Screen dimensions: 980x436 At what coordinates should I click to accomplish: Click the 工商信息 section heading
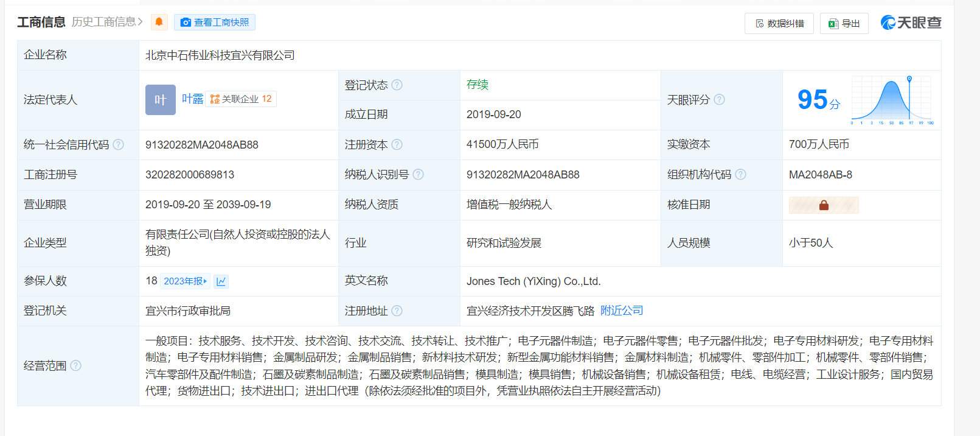click(x=41, y=22)
